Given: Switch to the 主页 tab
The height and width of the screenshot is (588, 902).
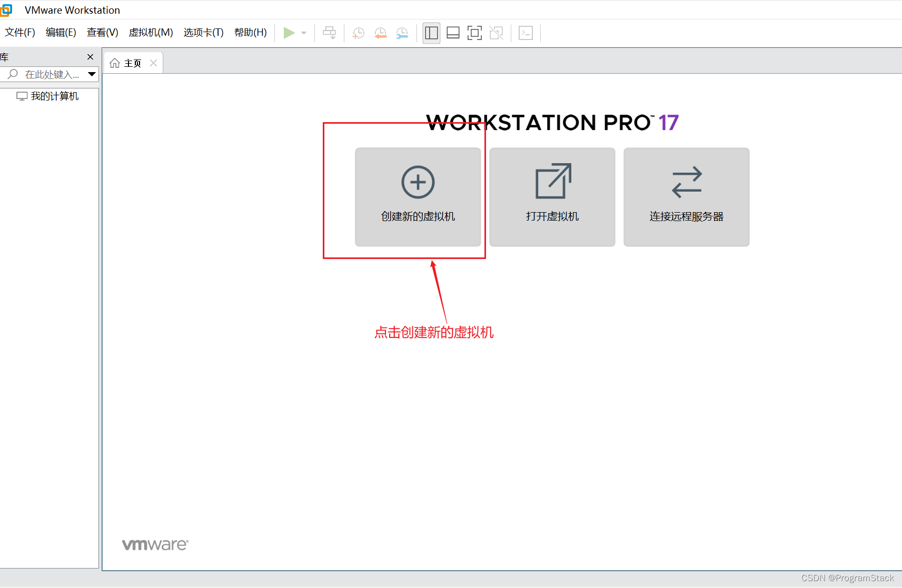Looking at the screenshot, I should (x=133, y=63).
